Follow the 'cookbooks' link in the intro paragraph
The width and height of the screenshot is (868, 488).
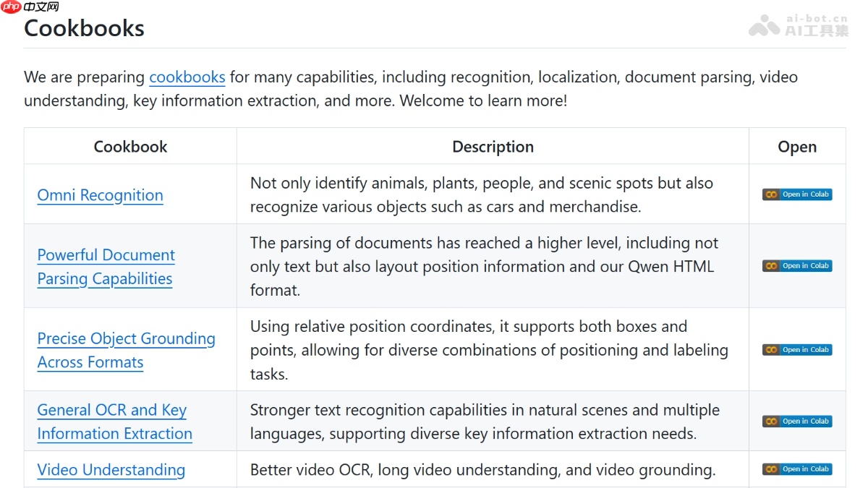(187, 77)
